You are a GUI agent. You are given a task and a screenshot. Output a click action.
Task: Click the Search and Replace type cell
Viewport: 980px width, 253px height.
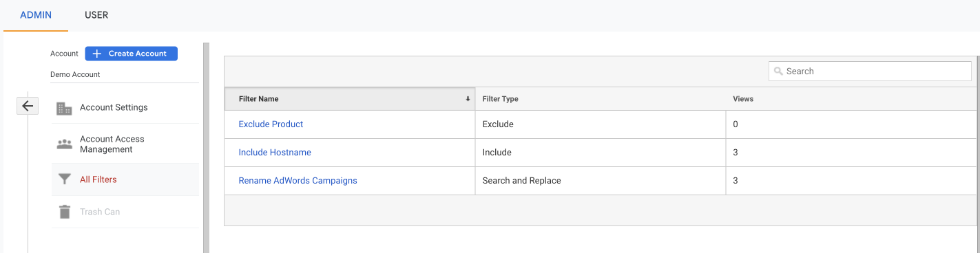601,181
